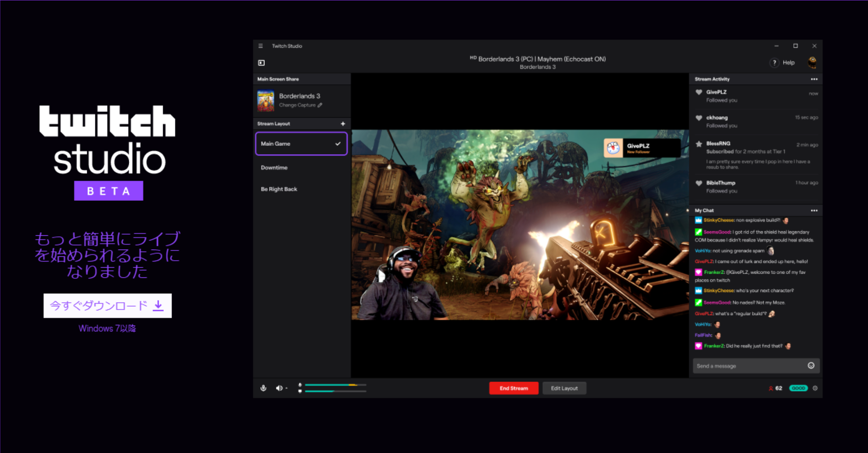Open the user profile avatar menu

812,62
